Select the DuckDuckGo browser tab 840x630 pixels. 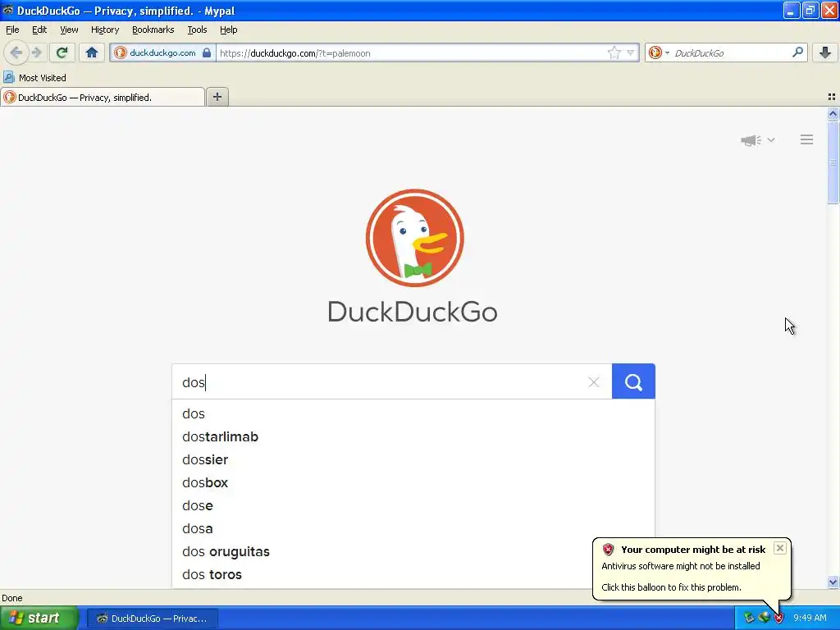pyautogui.click(x=103, y=97)
